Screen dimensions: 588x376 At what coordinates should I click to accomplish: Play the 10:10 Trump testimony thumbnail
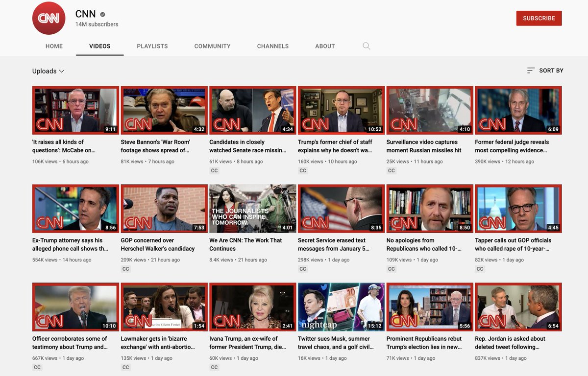[x=75, y=307]
